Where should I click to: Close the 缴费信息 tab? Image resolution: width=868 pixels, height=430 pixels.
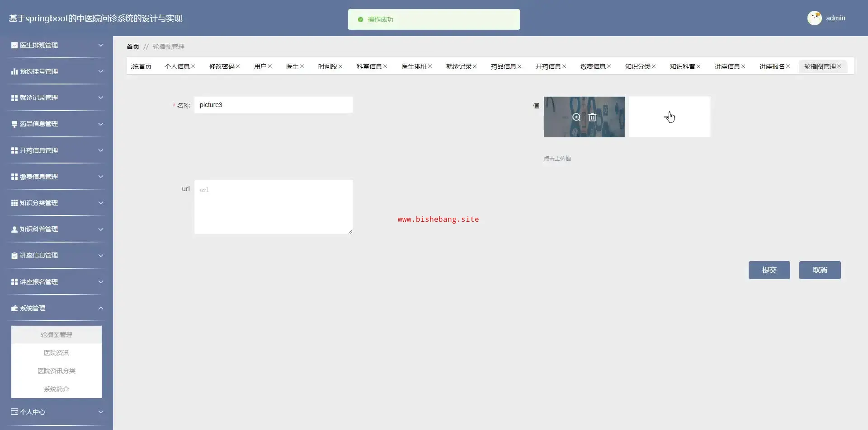(x=609, y=66)
